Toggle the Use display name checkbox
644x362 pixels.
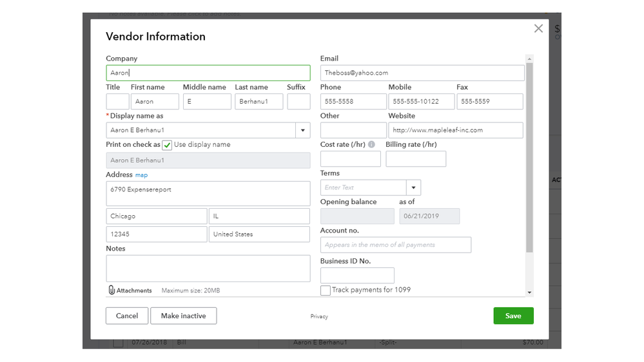click(x=167, y=145)
